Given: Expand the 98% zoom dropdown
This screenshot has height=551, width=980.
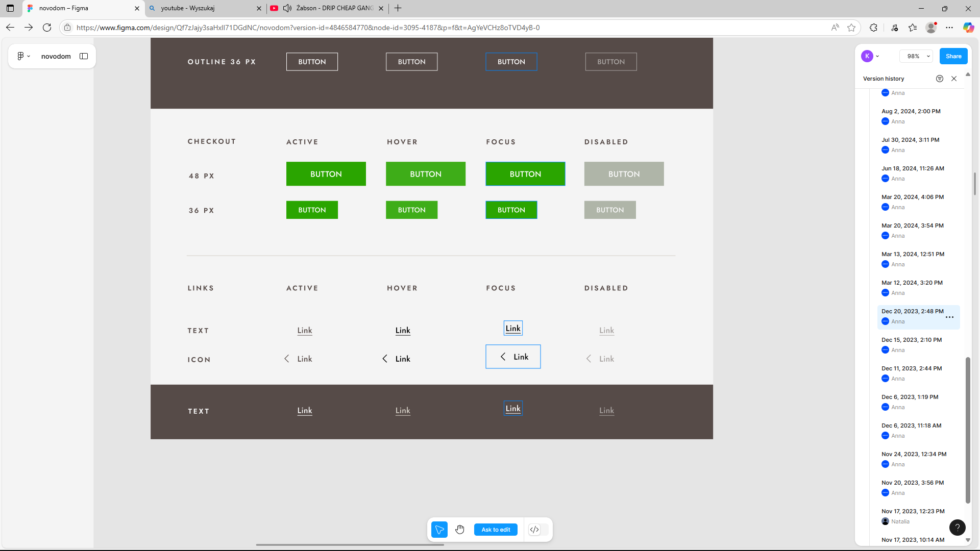Looking at the screenshot, I should coord(916,56).
